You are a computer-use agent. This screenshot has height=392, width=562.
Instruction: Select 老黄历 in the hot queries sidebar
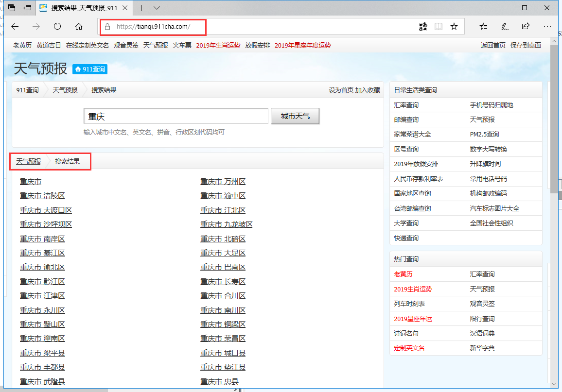[x=403, y=274]
